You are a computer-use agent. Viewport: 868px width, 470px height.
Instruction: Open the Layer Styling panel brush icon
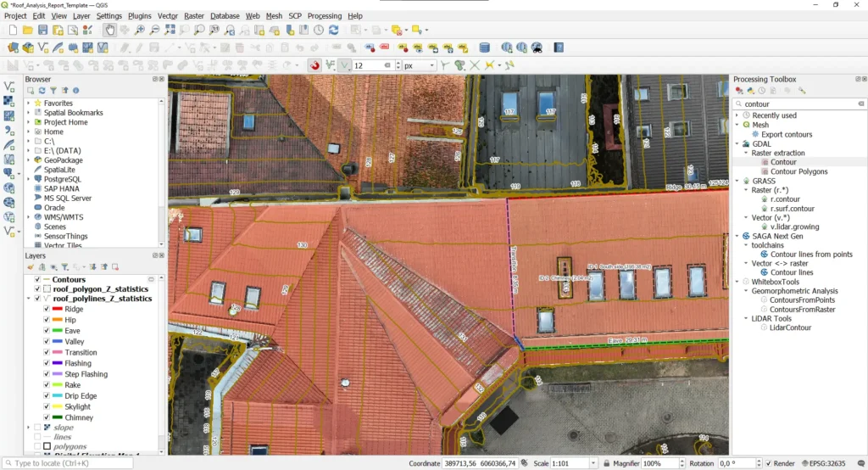coord(31,267)
